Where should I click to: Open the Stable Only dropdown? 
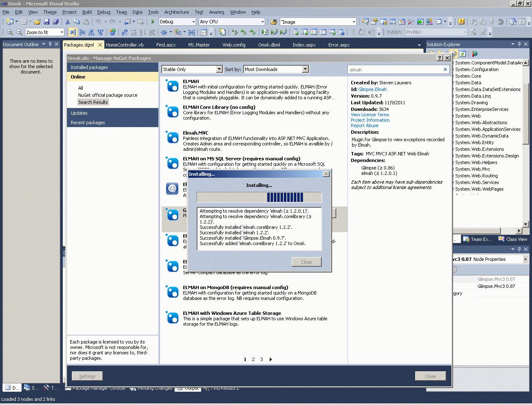coord(219,69)
